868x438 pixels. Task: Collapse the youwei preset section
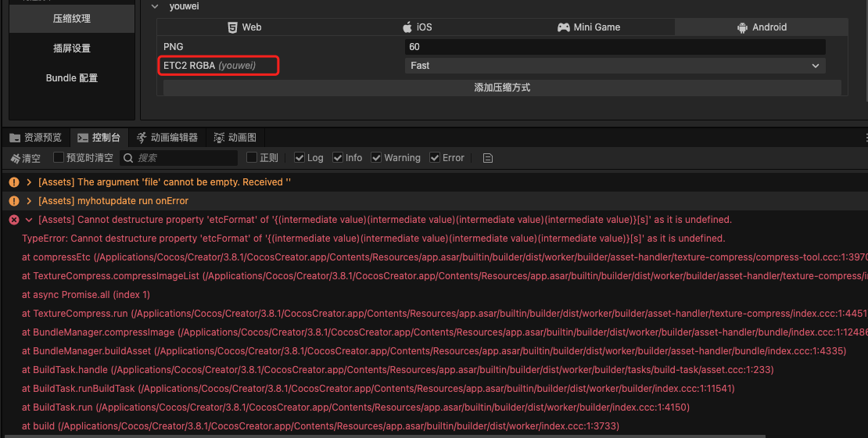click(x=155, y=6)
